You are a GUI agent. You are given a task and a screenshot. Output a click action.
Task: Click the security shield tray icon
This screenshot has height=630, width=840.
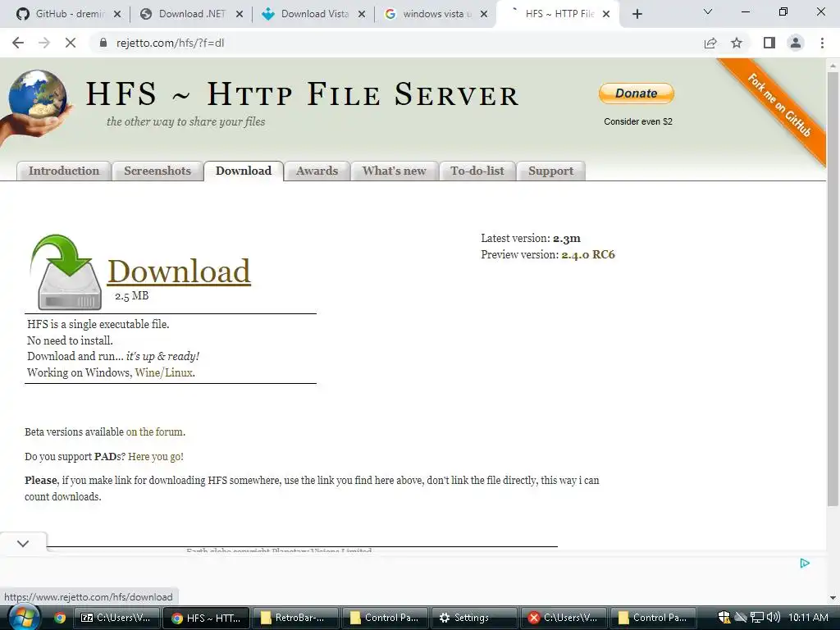click(724, 618)
